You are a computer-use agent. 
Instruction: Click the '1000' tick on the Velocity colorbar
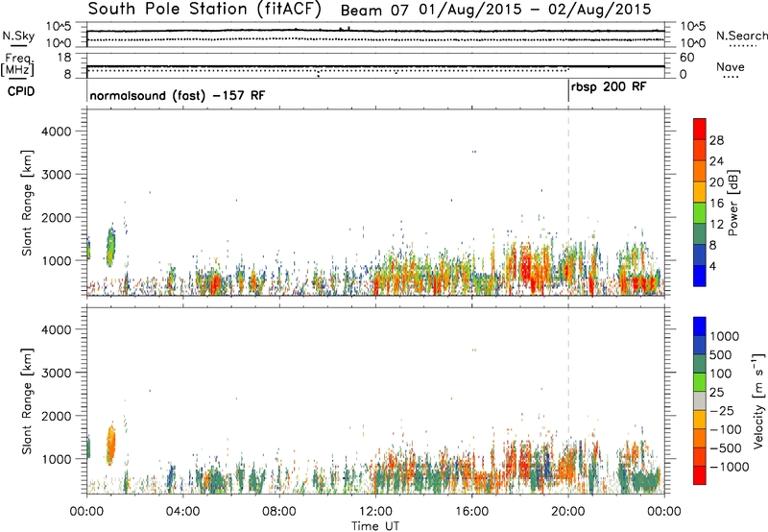725,336
